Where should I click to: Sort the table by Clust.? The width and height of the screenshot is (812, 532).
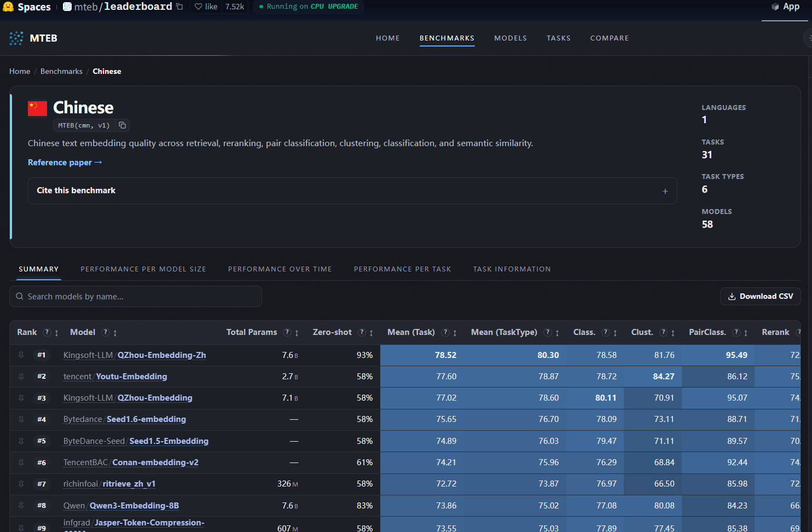coord(672,333)
